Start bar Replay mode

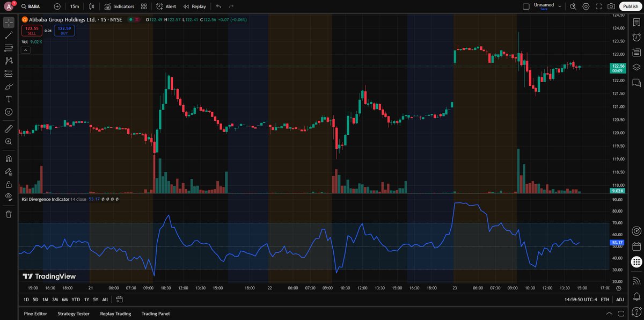point(194,6)
